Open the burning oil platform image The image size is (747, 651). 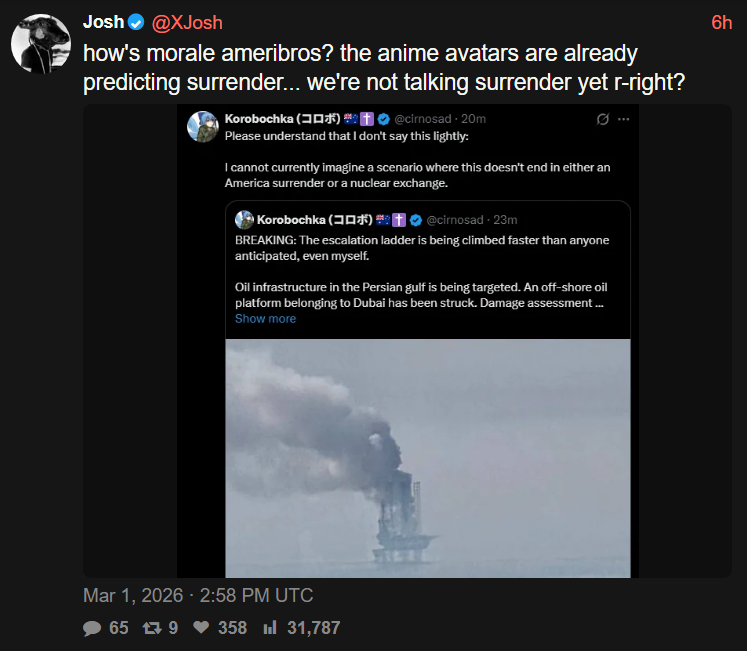[x=428, y=458]
